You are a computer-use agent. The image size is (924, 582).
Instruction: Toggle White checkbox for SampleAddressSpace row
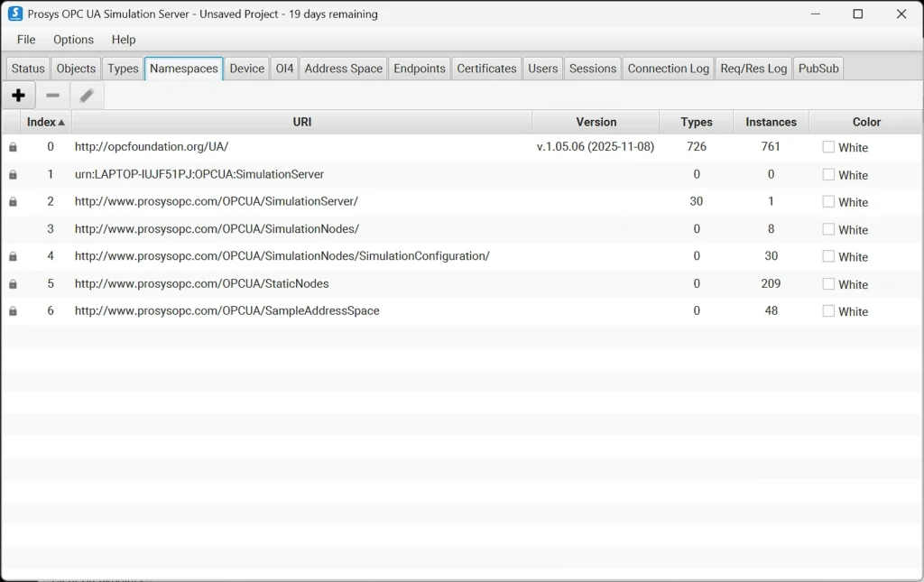pos(828,311)
